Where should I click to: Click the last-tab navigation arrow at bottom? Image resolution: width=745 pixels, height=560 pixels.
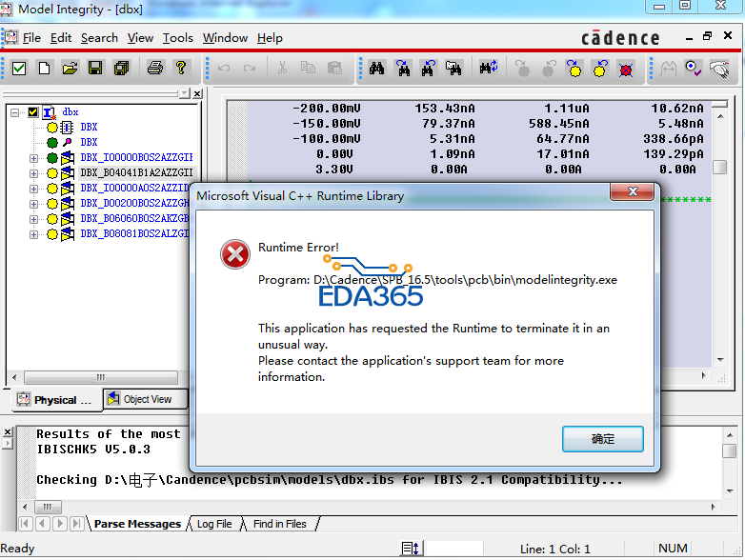(x=76, y=524)
